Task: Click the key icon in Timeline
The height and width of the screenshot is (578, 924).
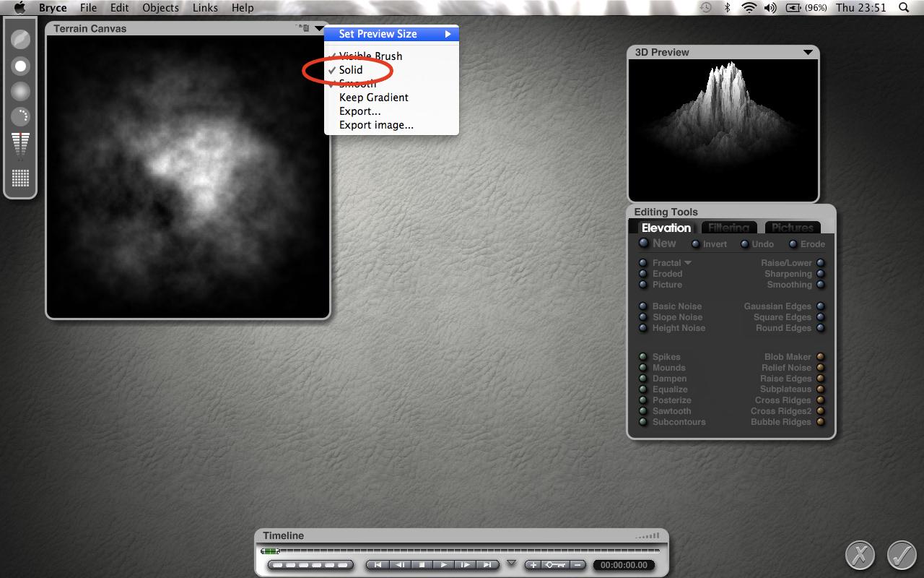Action: pos(555,565)
